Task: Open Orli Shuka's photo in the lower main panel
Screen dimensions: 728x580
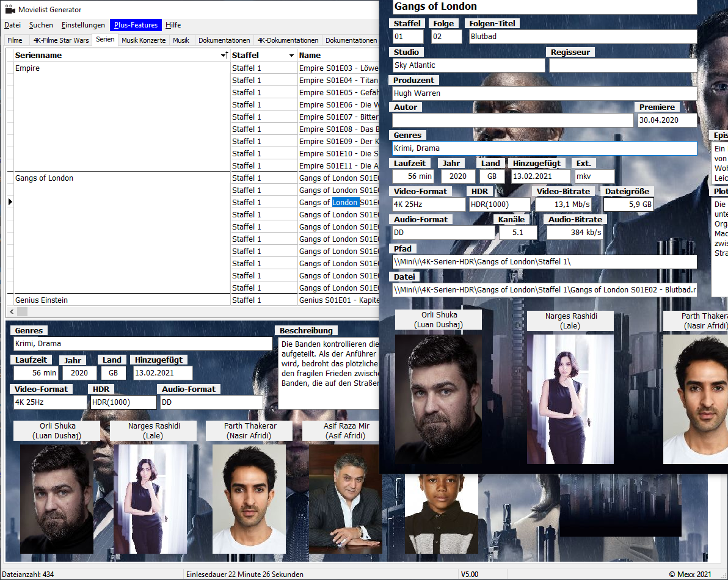Action: pyautogui.click(x=57, y=499)
